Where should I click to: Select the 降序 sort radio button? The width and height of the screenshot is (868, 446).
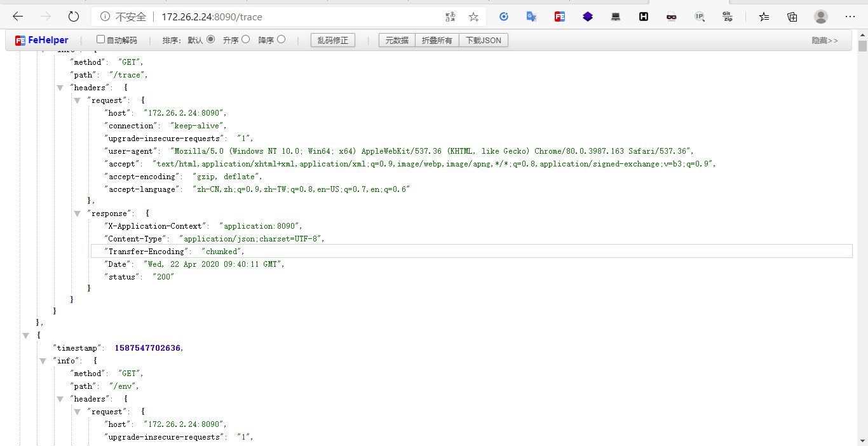click(x=281, y=39)
